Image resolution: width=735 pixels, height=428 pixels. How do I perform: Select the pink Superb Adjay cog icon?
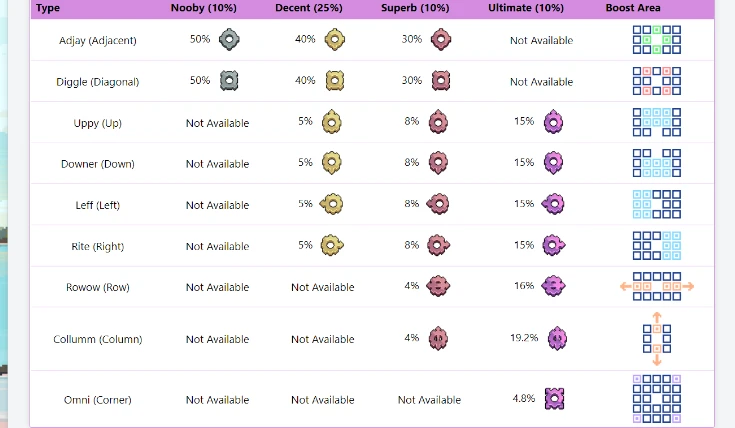[441, 39]
